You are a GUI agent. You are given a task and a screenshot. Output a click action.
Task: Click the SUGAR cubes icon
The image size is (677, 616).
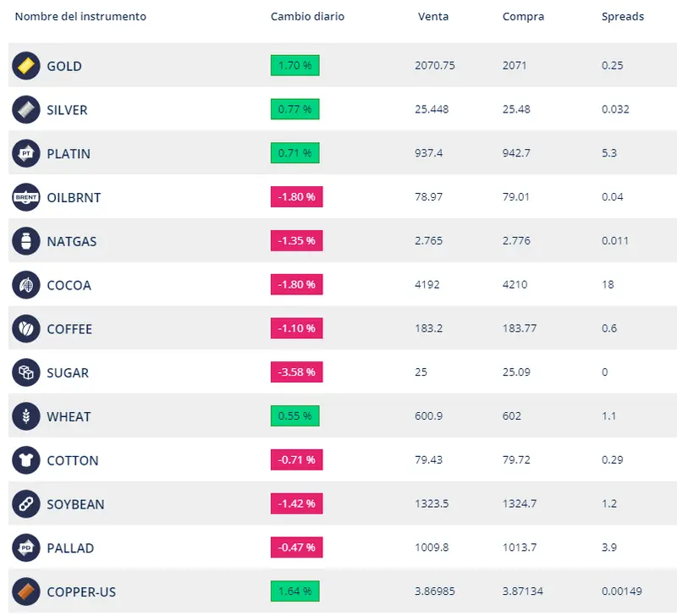point(26,372)
